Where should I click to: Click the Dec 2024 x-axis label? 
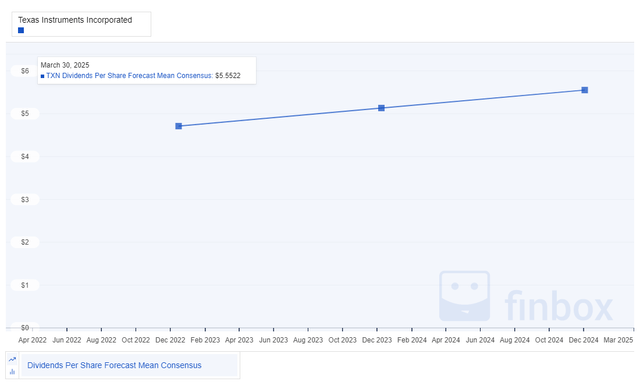pos(583,340)
